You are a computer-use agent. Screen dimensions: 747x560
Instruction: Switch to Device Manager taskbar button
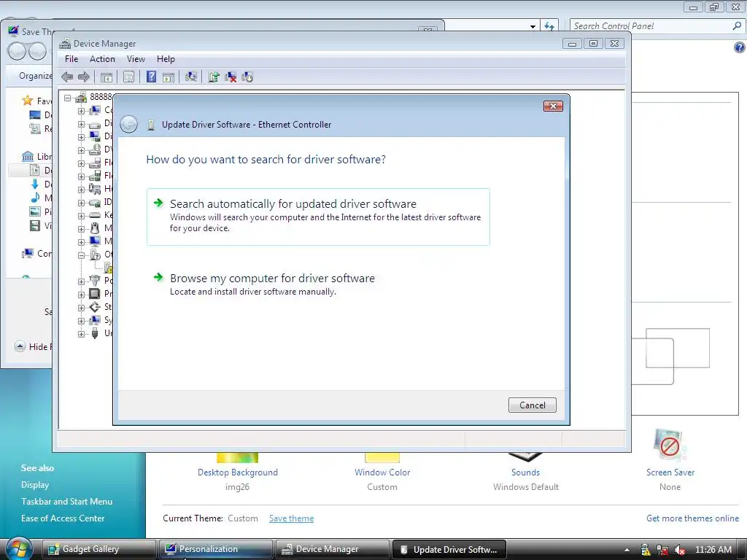[x=333, y=549]
